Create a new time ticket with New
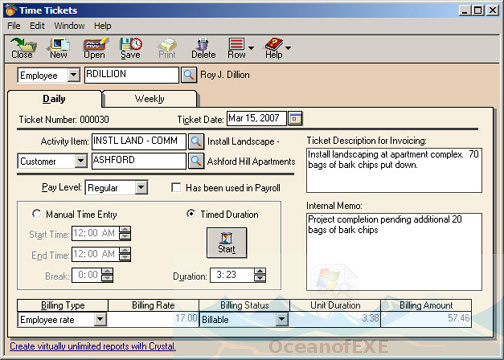The width and height of the screenshot is (504, 360). (59, 48)
